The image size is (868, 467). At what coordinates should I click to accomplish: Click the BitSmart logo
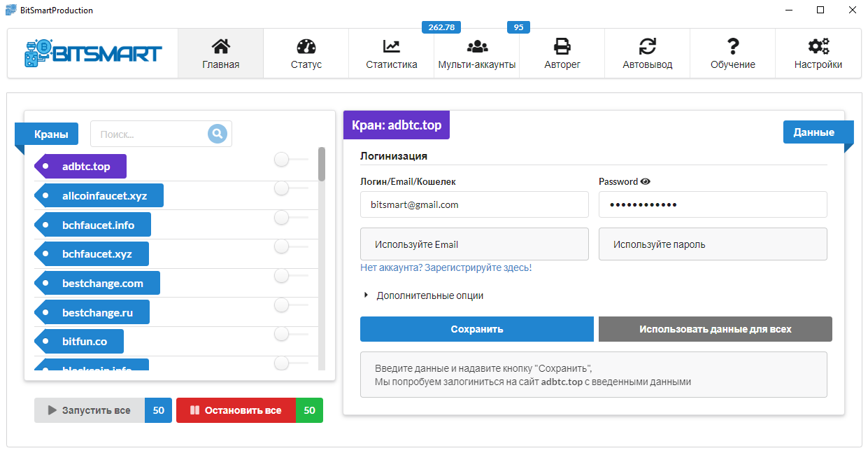93,54
